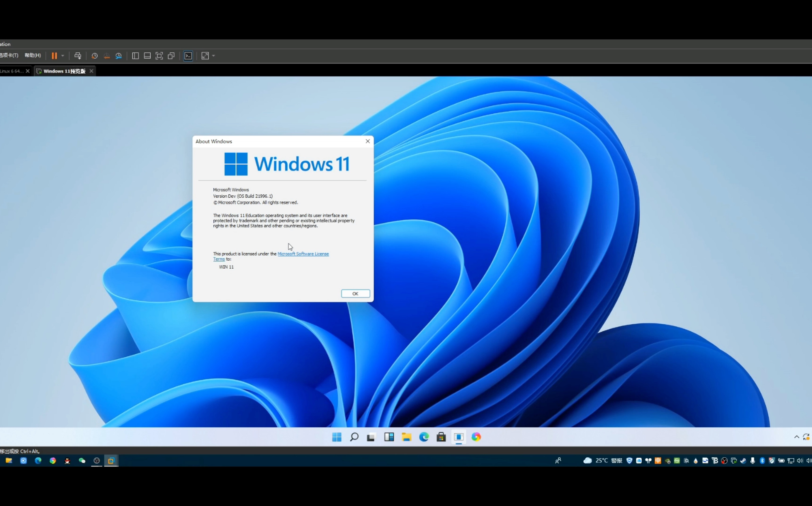
Task: Open the stretch guest display dropdown
Action: pos(213,56)
